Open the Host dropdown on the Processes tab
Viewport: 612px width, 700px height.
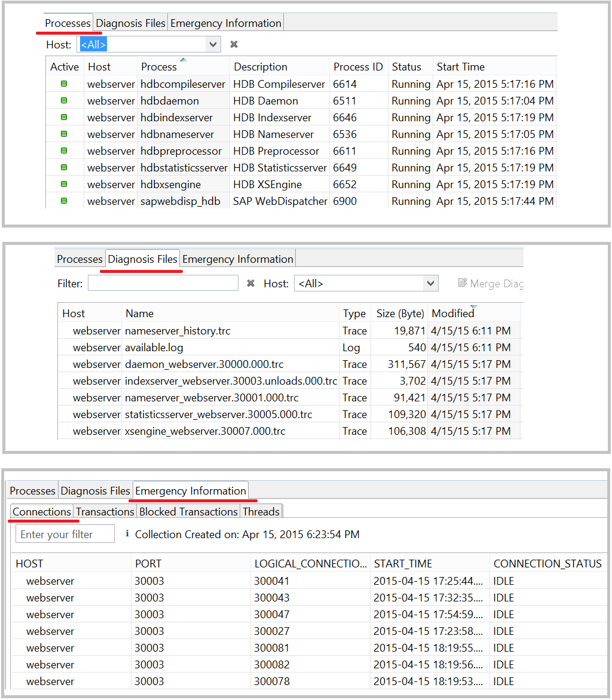point(213,44)
